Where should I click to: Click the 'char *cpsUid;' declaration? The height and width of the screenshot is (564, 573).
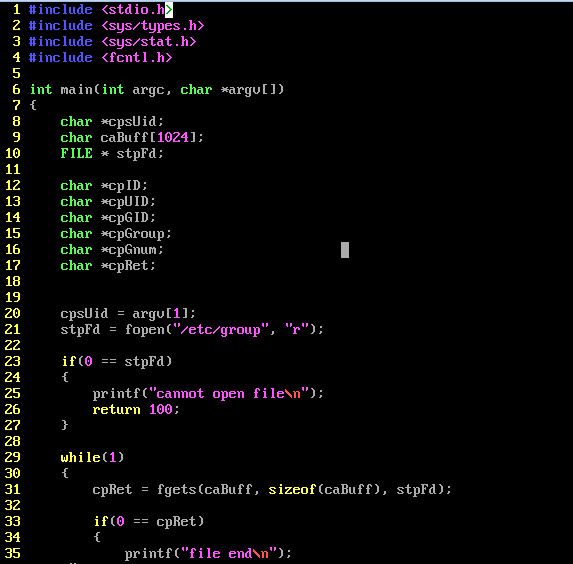(112, 122)
